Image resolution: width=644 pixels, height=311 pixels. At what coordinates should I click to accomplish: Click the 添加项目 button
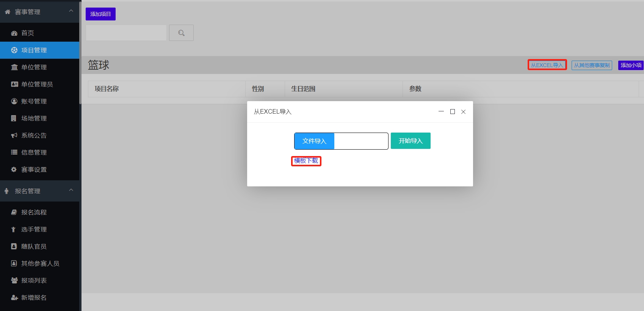(x=100, y=14)
